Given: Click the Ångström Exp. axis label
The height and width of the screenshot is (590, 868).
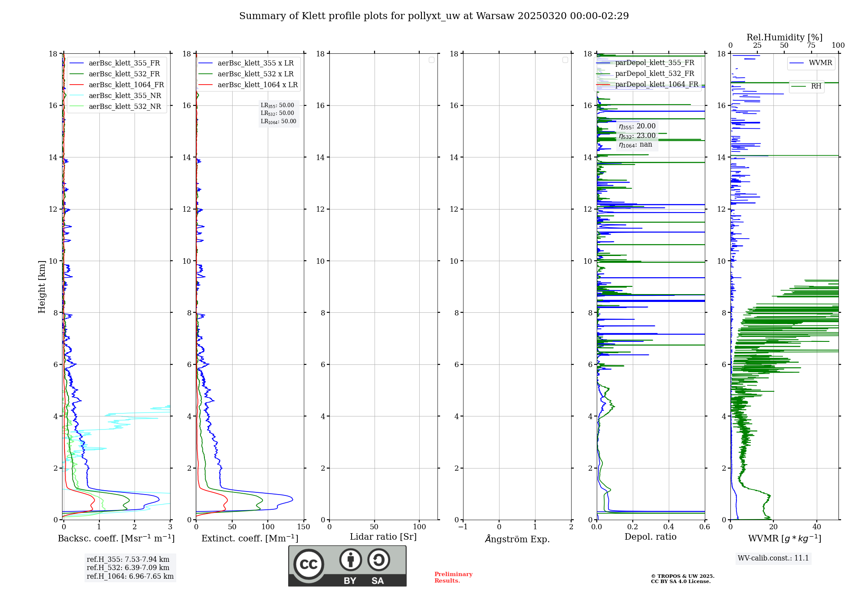Looking at the screenshot, I should point(517,539).
